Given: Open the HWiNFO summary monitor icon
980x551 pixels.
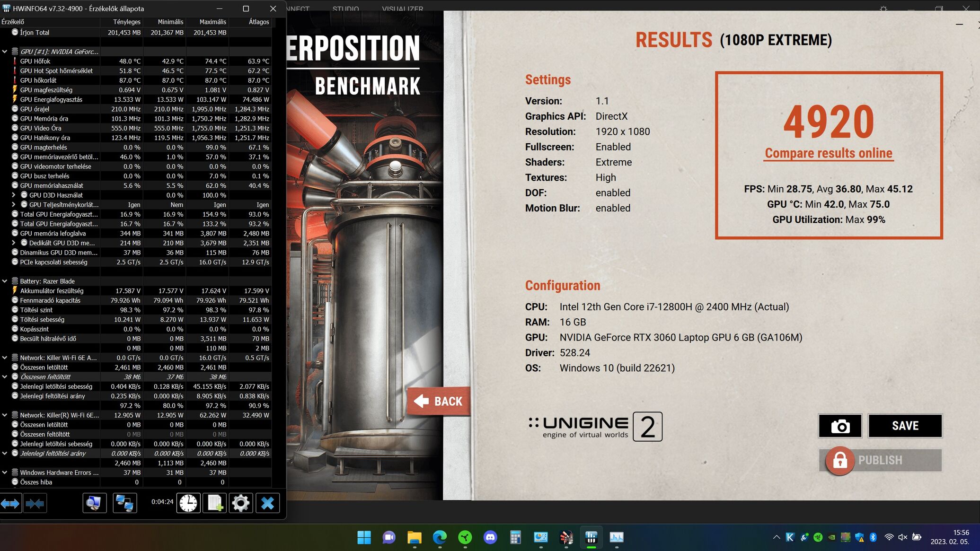Looking at the screenshot, I should tap(94, 503).
